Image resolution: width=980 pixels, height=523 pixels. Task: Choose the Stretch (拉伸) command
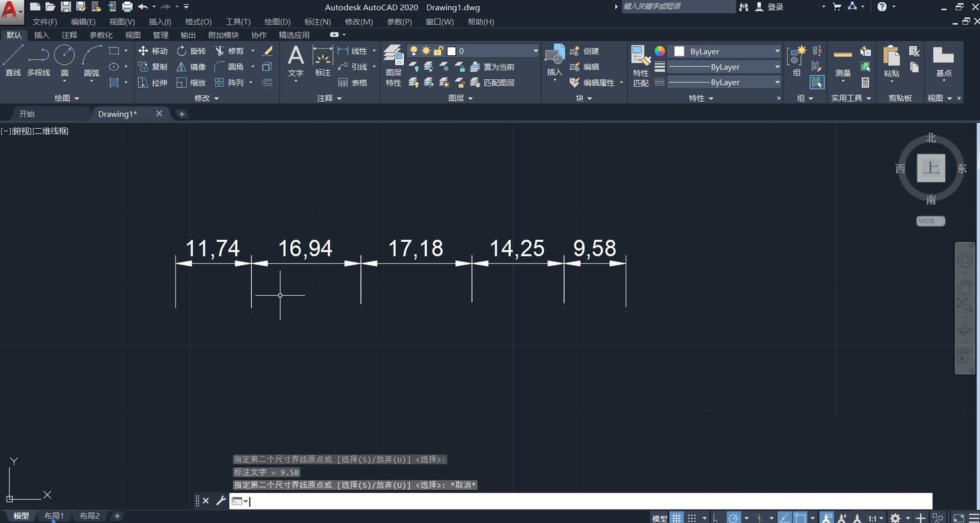tap(153, 82)
